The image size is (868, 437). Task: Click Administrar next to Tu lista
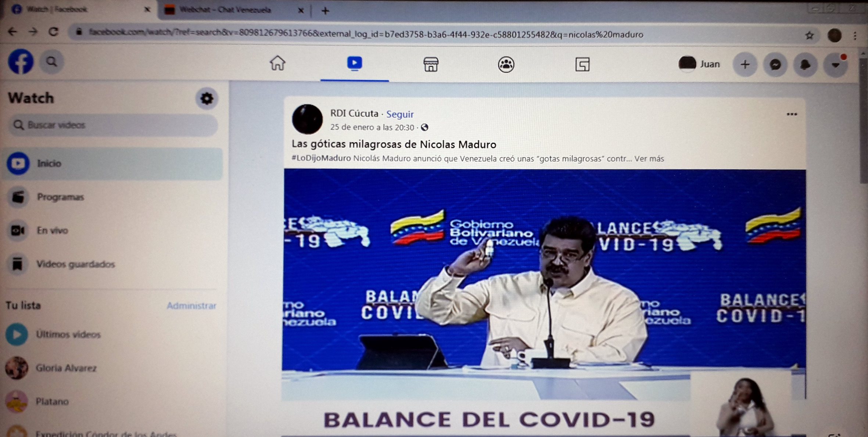(191, 305)
